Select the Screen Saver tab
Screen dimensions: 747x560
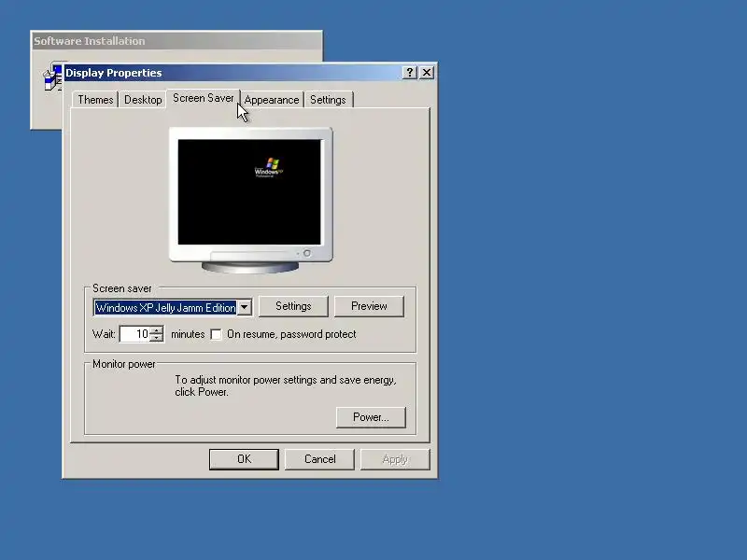pos(203,98)
